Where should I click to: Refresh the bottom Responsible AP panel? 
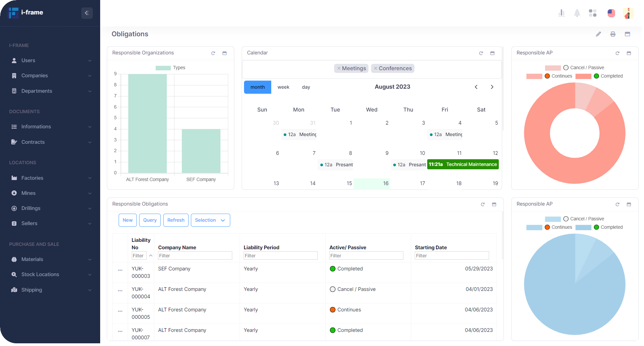pos(617,204)
